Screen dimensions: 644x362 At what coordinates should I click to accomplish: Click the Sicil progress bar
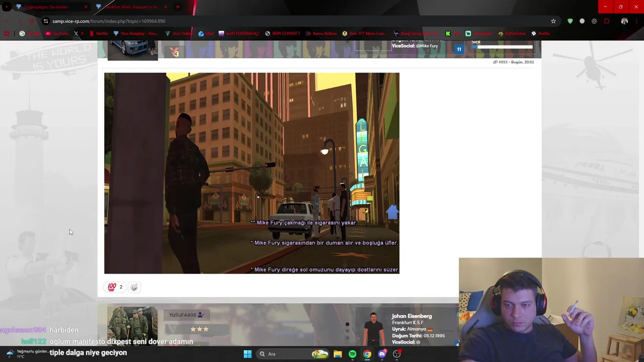pos(502,47)
